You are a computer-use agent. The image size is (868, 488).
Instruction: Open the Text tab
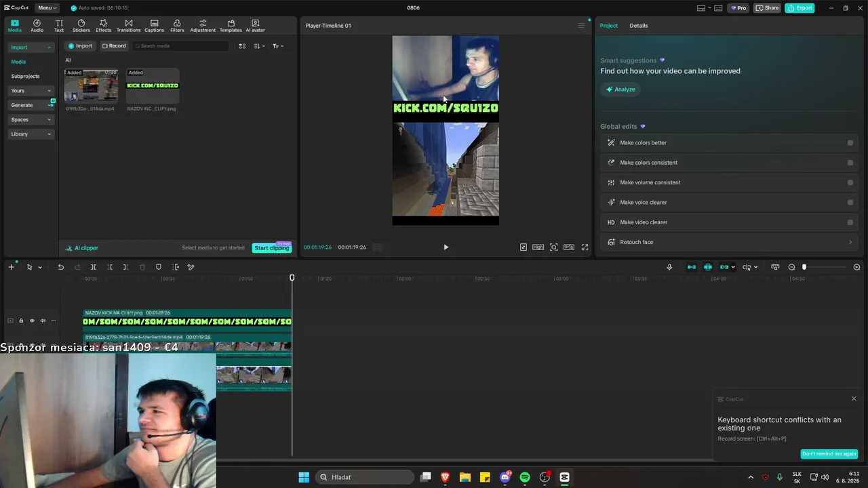pos(59,26)
